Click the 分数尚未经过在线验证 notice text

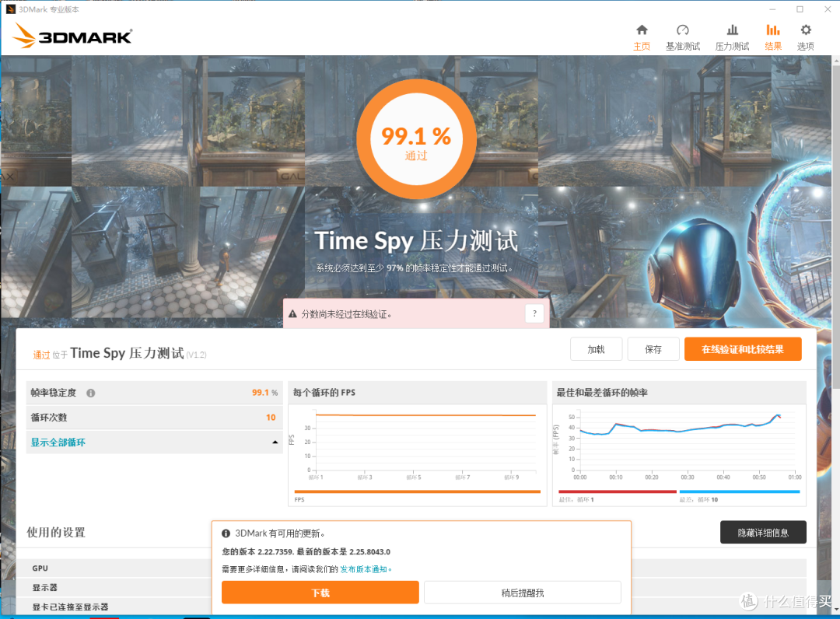(x=346, y=314)
